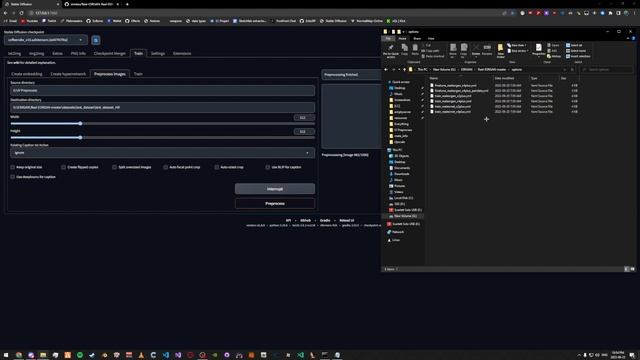Click Pin to Quick access ribbon icon

pos(391,51)
